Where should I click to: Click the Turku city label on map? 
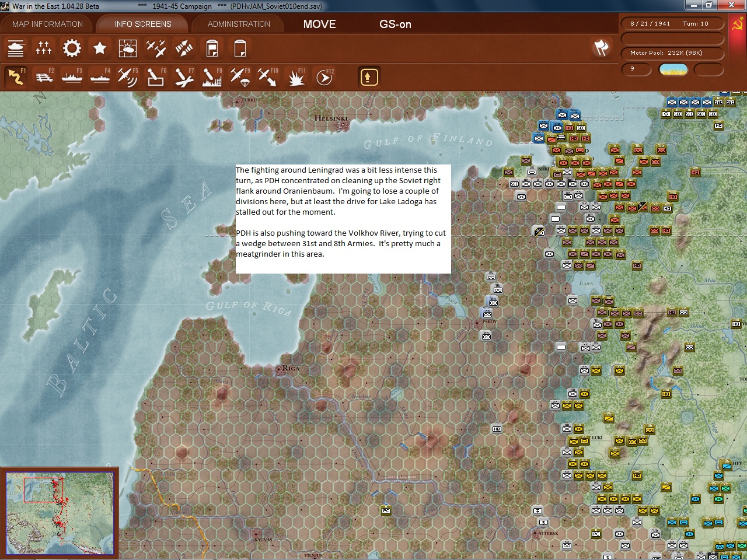pos(249,100)
